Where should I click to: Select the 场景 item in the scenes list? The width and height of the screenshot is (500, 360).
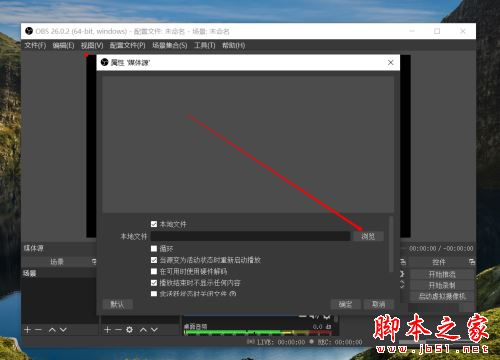click(x=59, y=273)
